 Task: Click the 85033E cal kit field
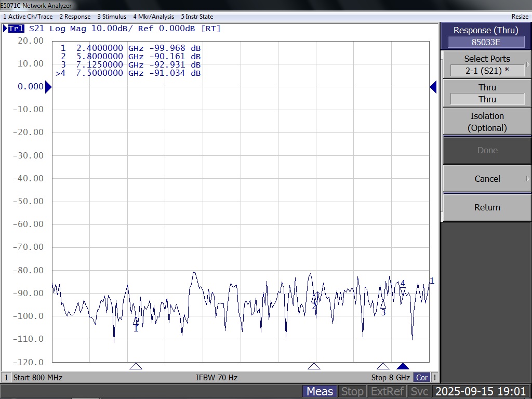coord(486,42)
